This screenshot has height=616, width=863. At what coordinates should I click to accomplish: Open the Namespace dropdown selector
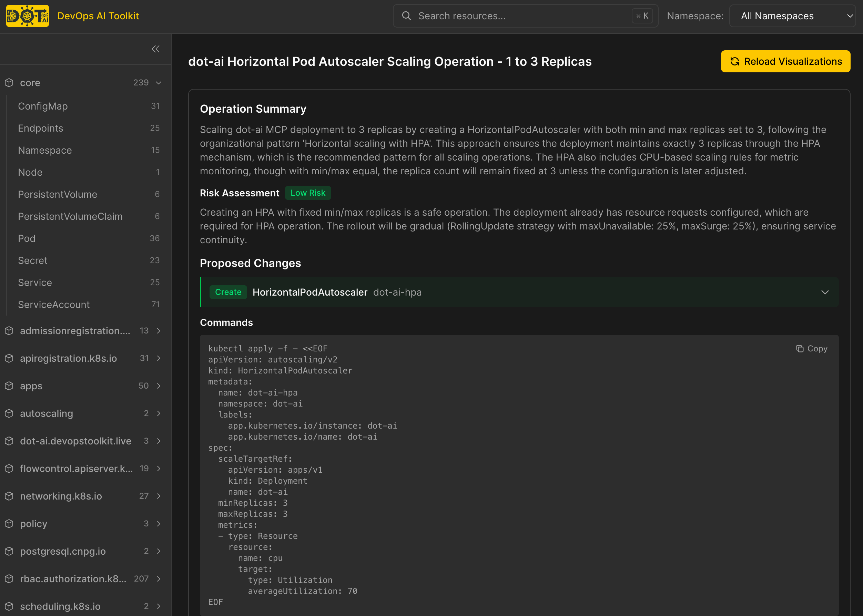pos(792,16)
